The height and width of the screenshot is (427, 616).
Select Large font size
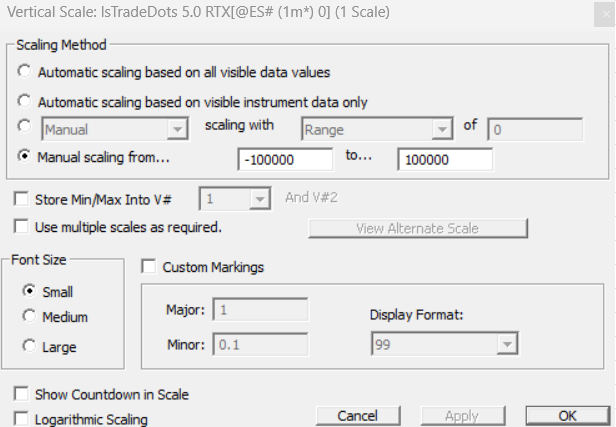coord(28,347)
